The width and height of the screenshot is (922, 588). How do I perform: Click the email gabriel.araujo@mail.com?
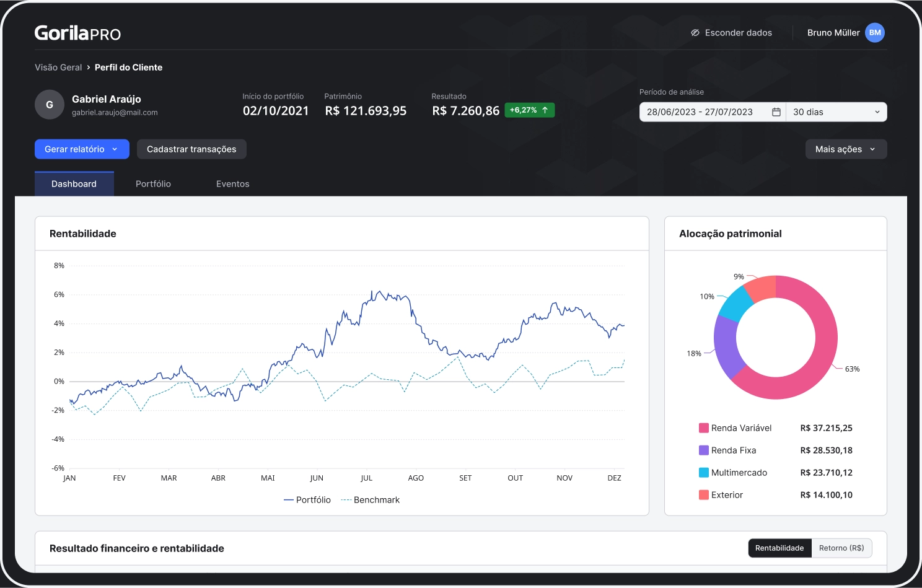[115, 113]
